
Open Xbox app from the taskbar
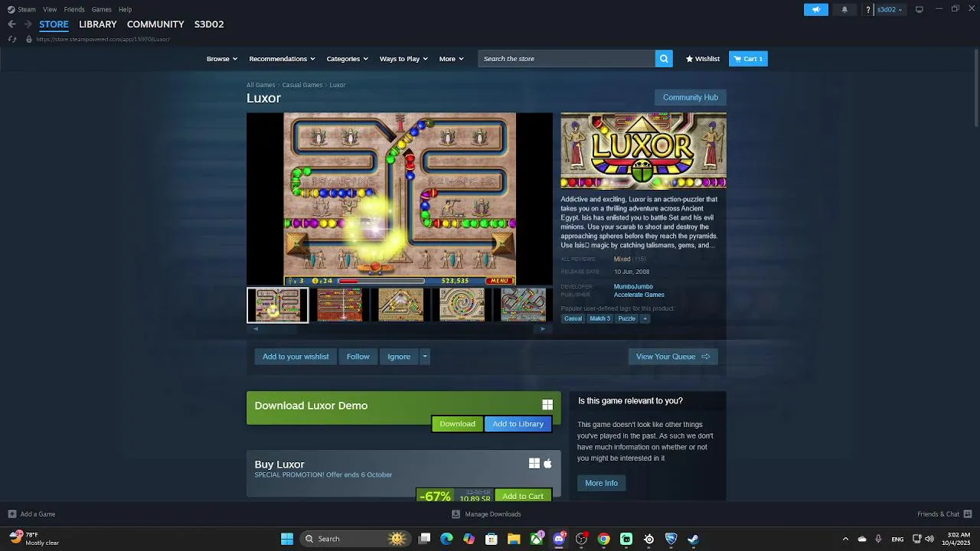[537, 539]
